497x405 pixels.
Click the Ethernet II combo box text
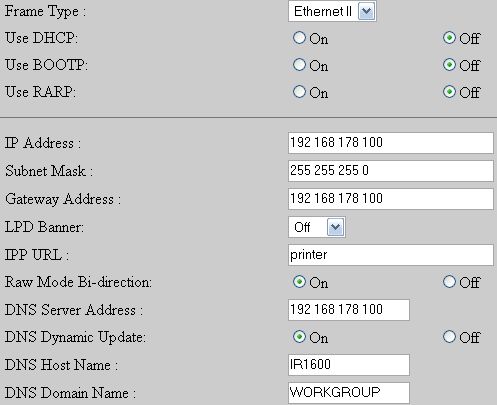323,12
